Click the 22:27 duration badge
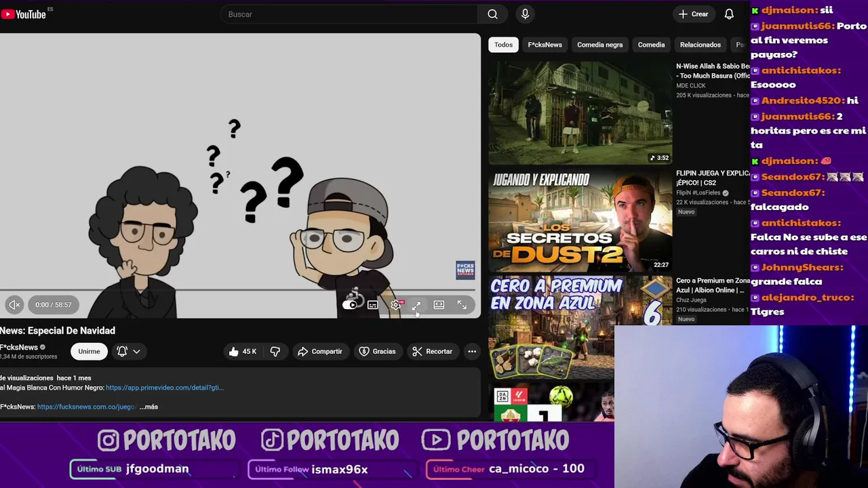This screenshot has height=488, width=868. [x=661, y=265]
